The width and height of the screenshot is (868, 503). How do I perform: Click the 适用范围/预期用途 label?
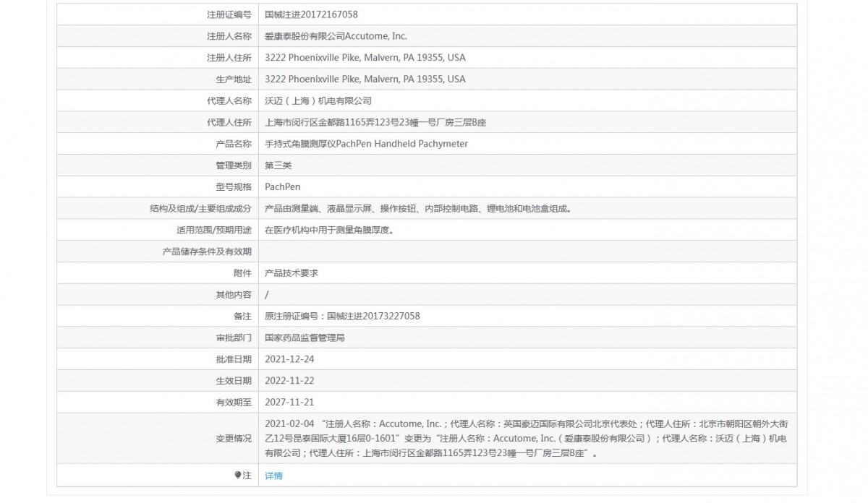(214, 231)
